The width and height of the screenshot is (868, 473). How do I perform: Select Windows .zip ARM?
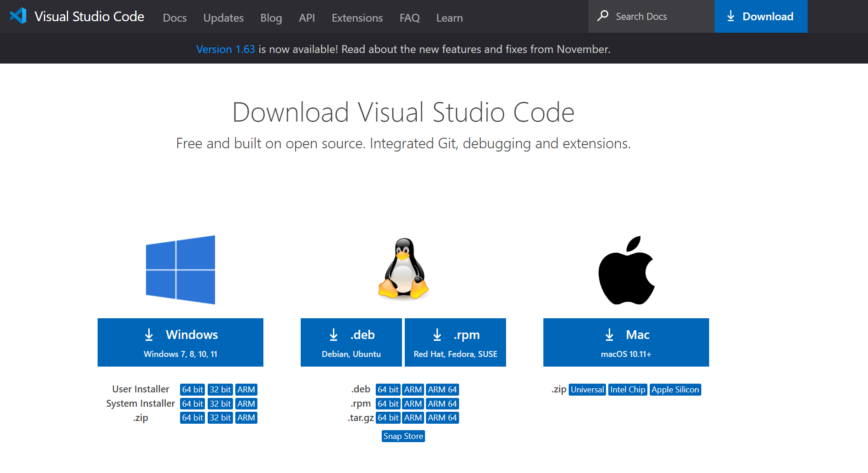(246, 418)
